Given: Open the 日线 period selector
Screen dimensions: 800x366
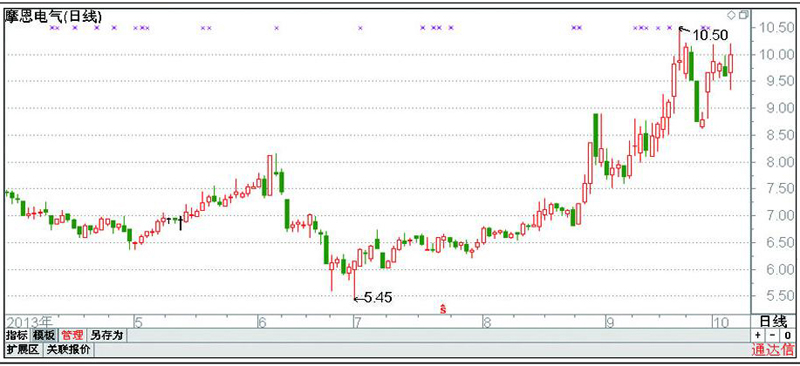Looking at the screenshot, I should [x=773, y=321].
